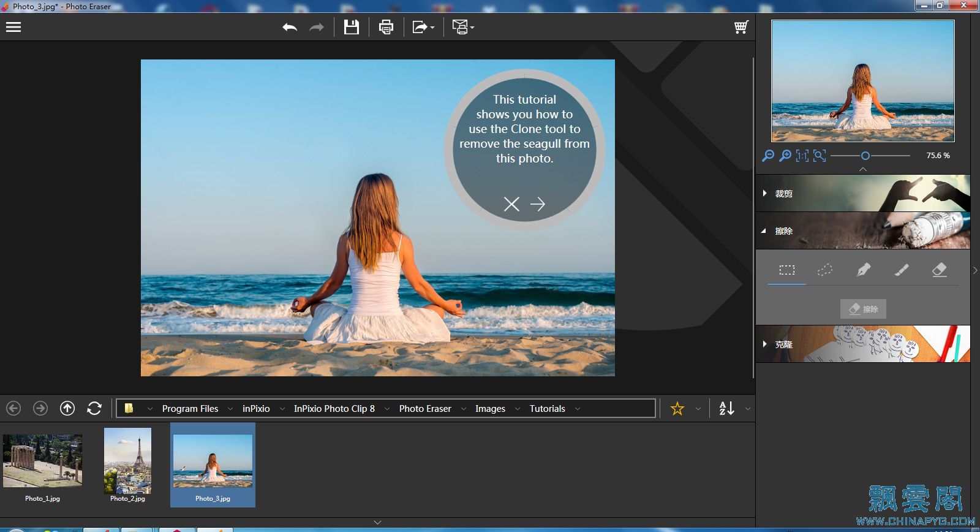
Task: Navigate forward in folder history
Action: [x=40, y=408]
